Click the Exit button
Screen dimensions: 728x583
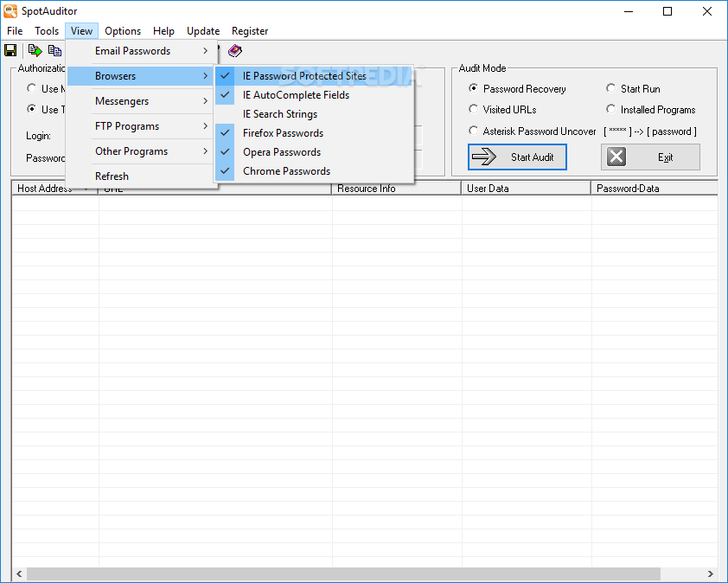(650, 157)
